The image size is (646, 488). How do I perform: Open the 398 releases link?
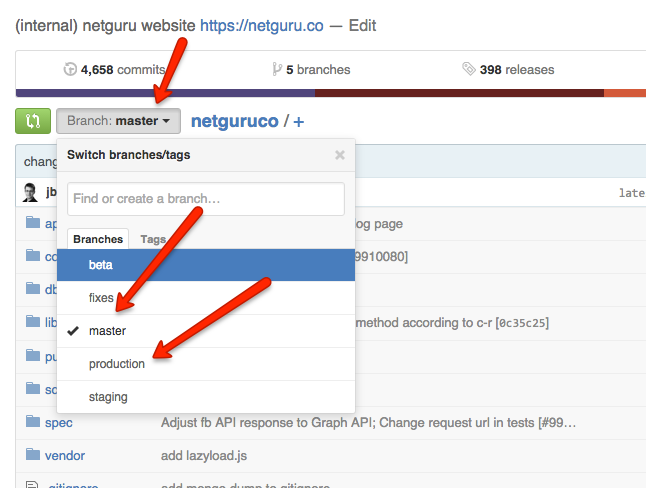pyautogui.click(x=508, y=70)
